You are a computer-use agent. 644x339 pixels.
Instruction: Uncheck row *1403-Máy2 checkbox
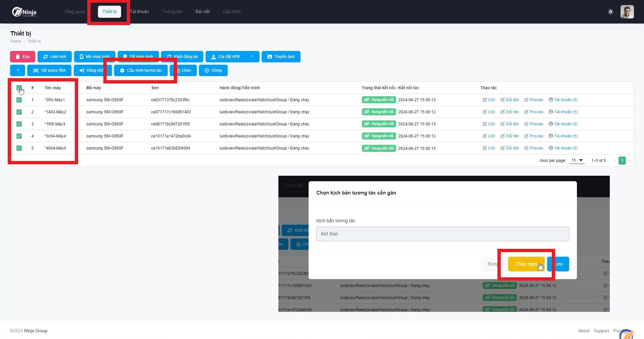[x=19, y=112]
